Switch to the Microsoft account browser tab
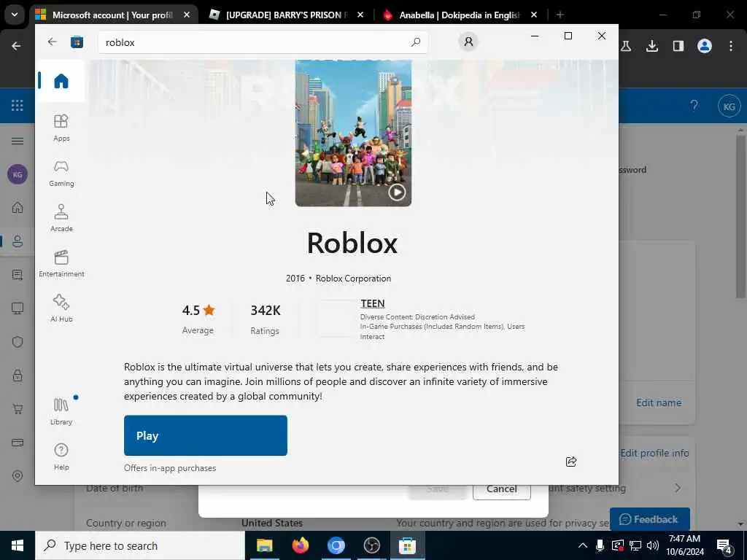Viewport: 747px width, 560px height. (x=112, y=15)
